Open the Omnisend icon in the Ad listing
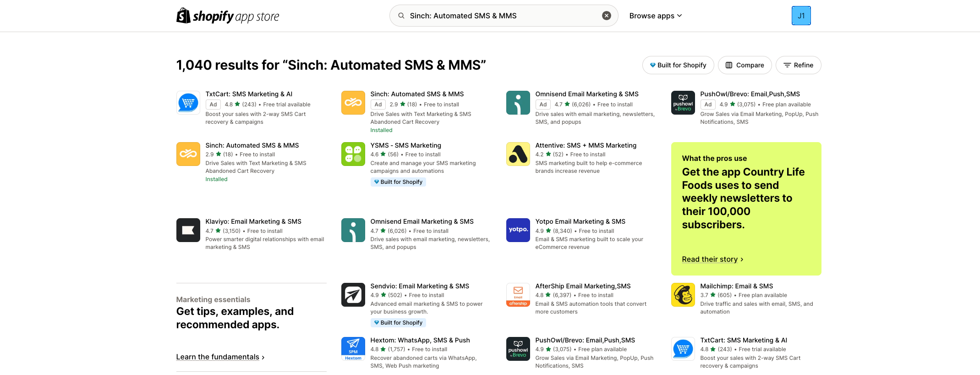The image size is (980, 375). [518, 103]
